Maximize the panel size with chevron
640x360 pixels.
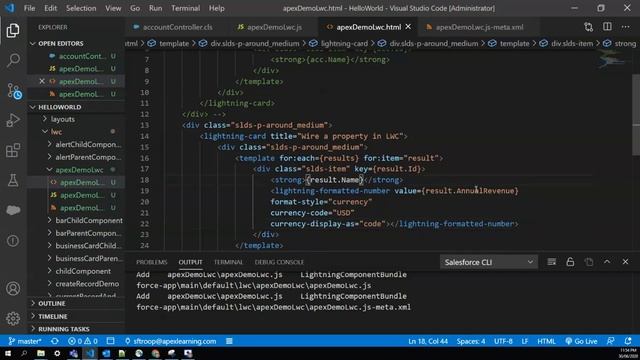pos(607,262)
